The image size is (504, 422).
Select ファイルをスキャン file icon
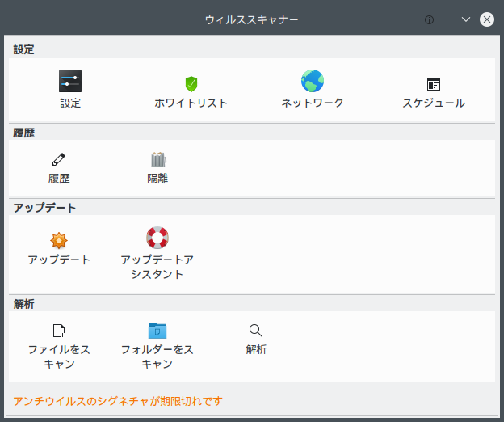pyautogui.click(x=59, y=331)
